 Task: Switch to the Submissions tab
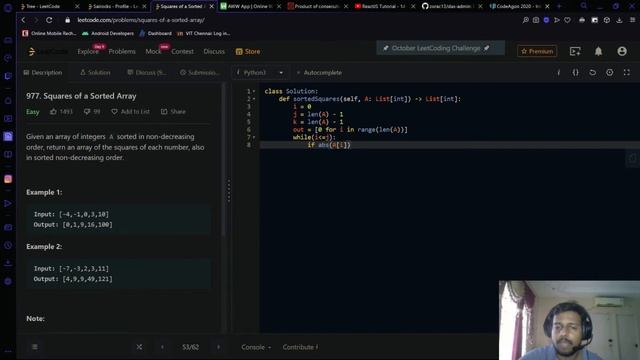[200, 73]
